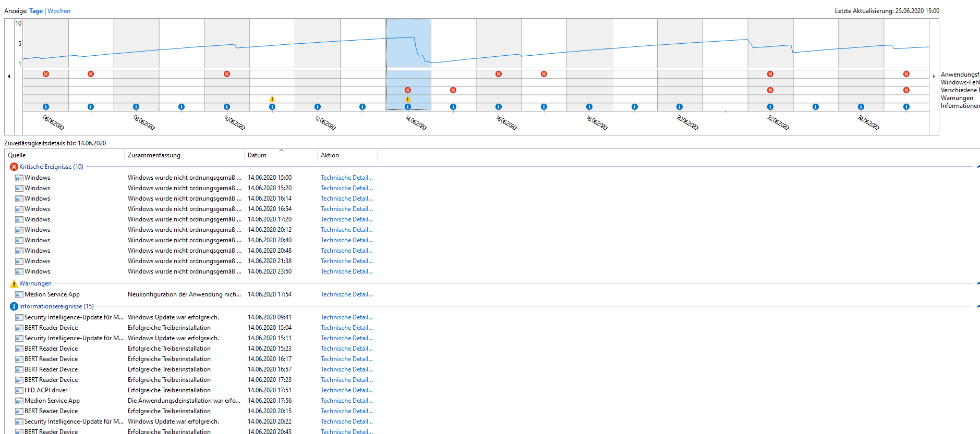Select the Windows critical event at 14.06.2020 23:50

(38, 271)
